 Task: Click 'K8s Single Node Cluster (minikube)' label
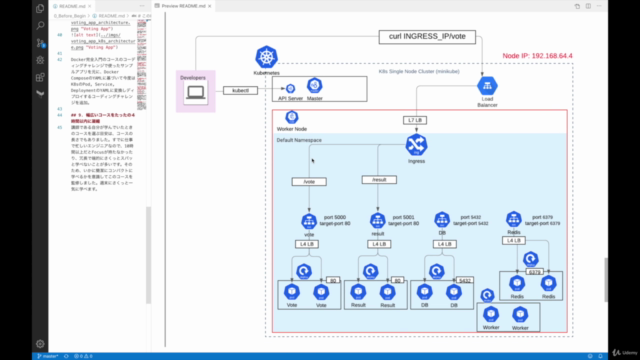coord(419,71)
